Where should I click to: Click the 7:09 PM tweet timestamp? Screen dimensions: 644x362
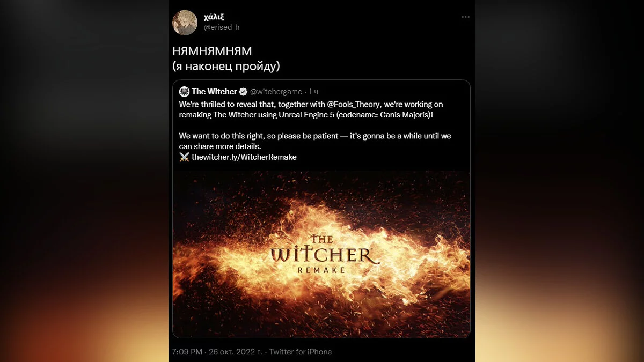point(187,352)
